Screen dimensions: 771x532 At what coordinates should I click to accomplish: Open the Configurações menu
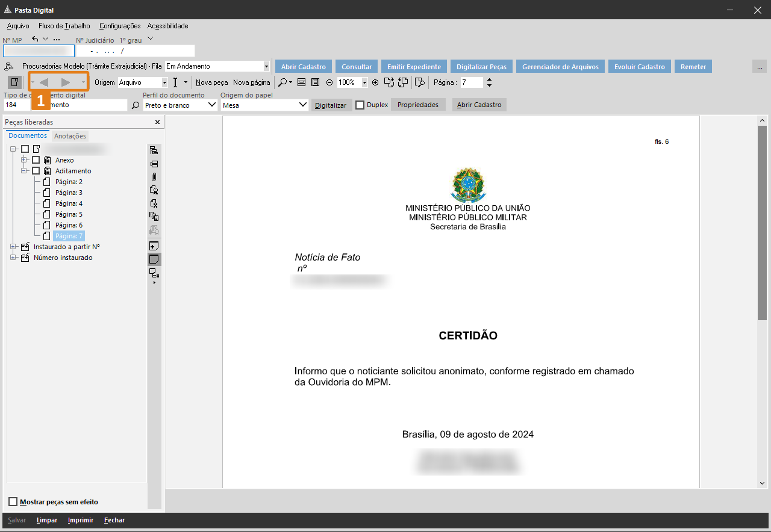pos(120,26)
